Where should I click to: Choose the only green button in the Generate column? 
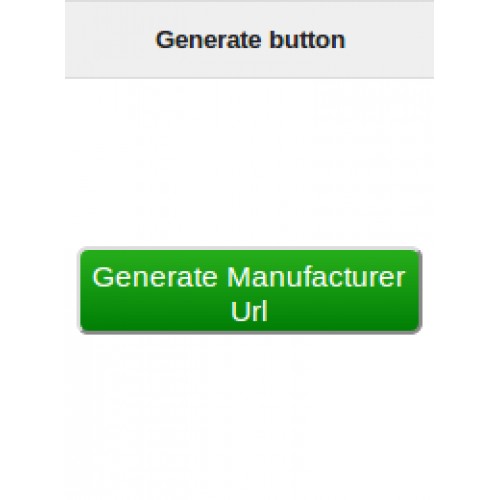(250, 291)
